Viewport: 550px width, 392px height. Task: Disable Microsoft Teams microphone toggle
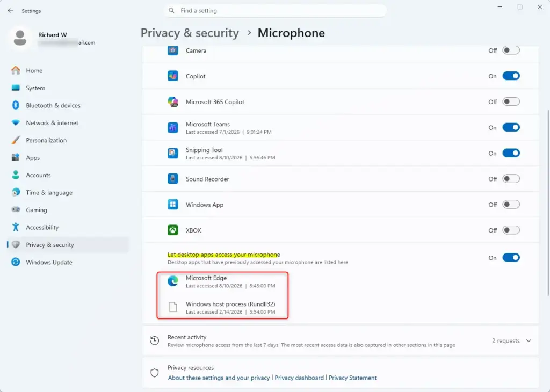(511, 128)
